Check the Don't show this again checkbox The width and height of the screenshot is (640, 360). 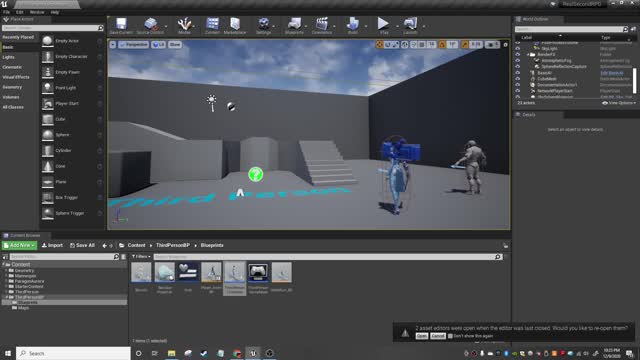(450, 336)
